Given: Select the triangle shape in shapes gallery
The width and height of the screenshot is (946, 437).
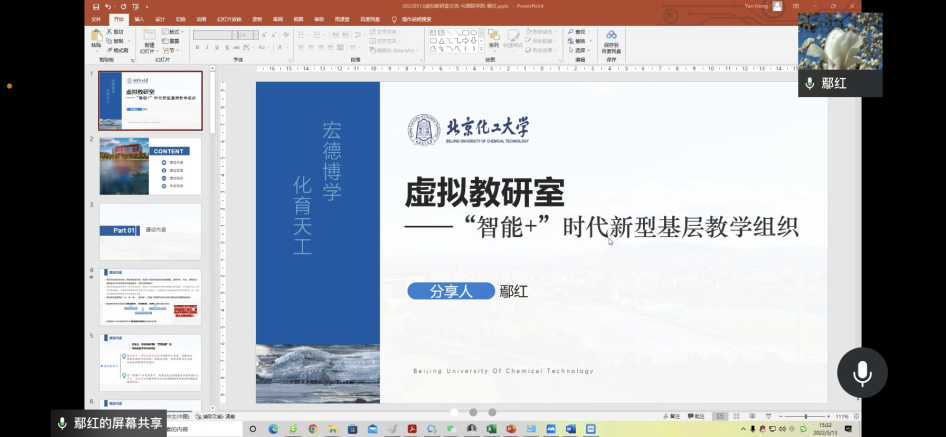Looking at the screenshot, I should [x=442, y=41].
